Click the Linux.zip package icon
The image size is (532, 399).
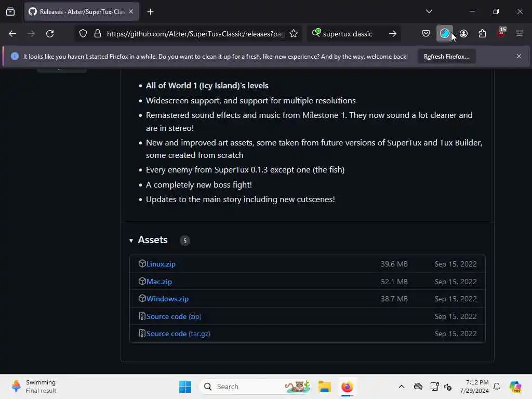[142, 263]
